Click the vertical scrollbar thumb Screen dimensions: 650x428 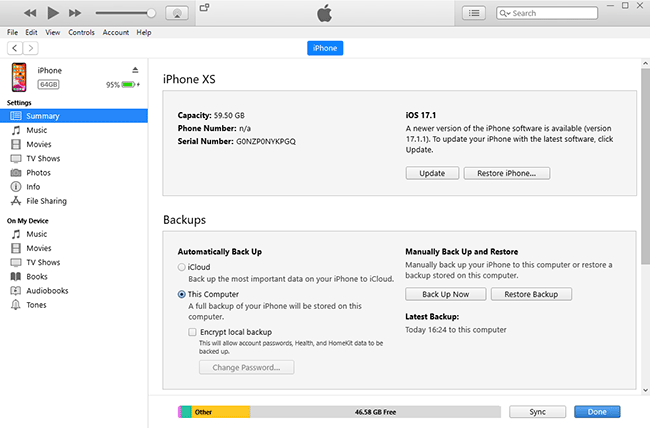pos(645,166)
